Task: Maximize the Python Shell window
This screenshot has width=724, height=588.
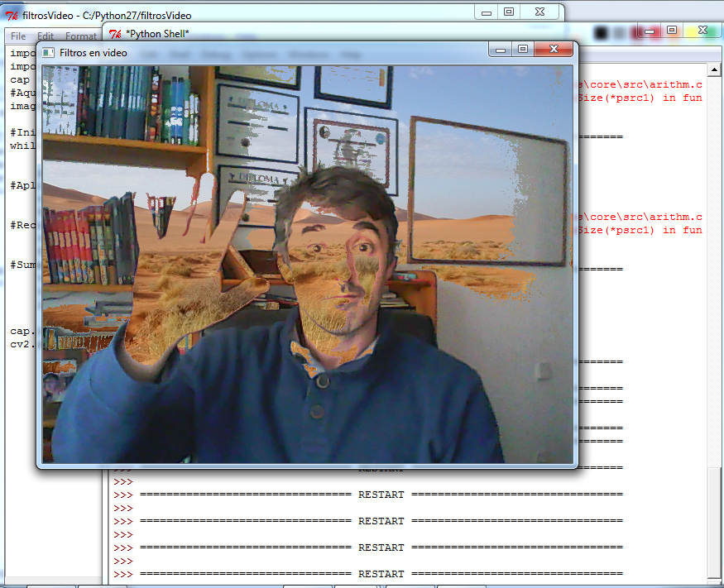Action: click(672, 31)
